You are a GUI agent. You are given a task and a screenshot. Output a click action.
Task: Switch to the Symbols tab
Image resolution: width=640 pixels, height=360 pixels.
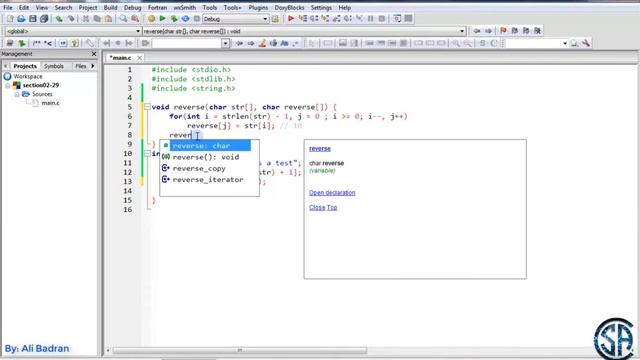click(x=54, y=66)
